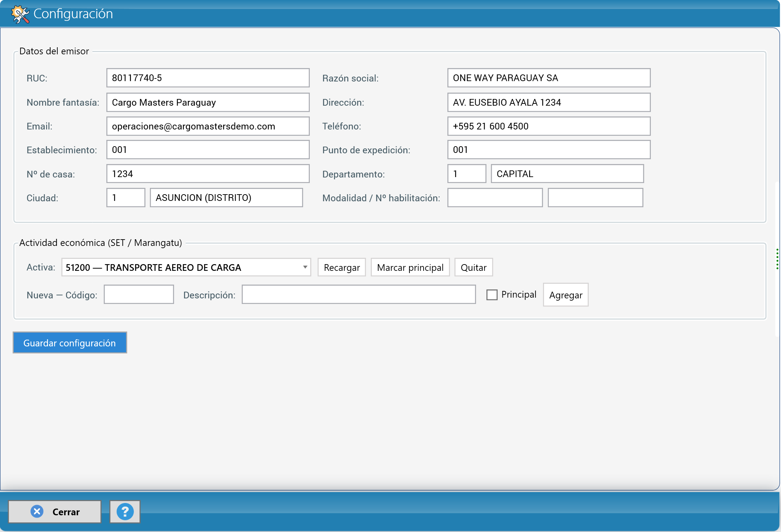
Task: Edit the Nº de casa field
Action: (208, 174)
